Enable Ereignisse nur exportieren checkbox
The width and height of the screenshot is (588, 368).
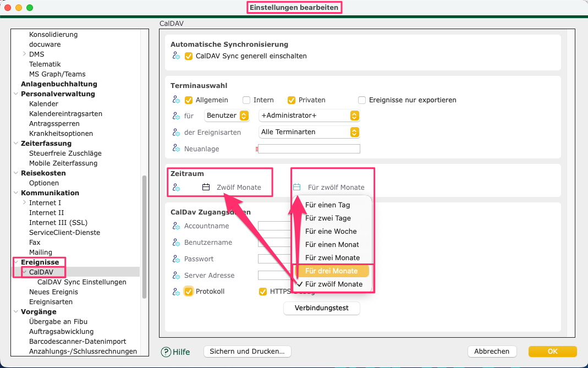[x=362, y=100]
